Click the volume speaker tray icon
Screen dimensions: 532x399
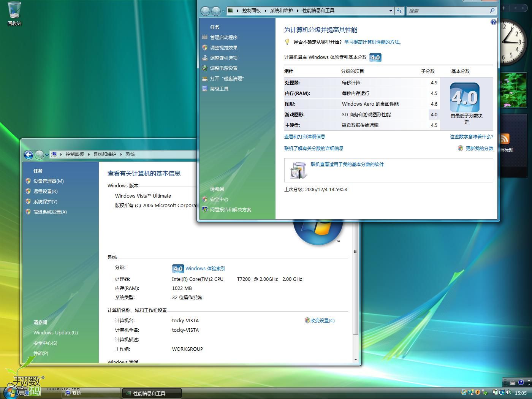click(508, 393)
